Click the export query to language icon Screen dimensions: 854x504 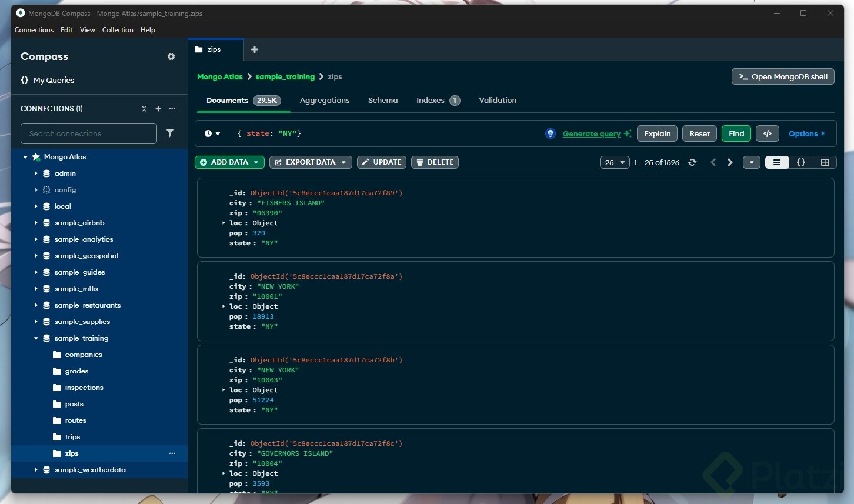click(x=767, y=133)
